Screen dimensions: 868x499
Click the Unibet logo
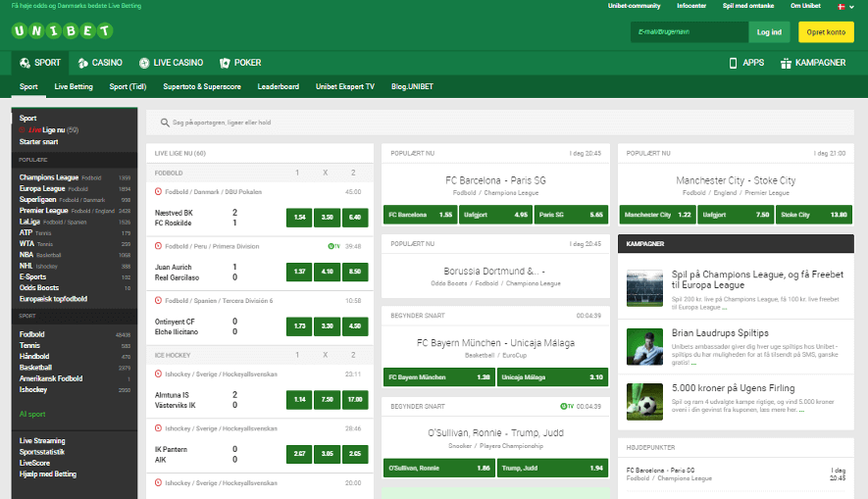[x=62, y=30]
